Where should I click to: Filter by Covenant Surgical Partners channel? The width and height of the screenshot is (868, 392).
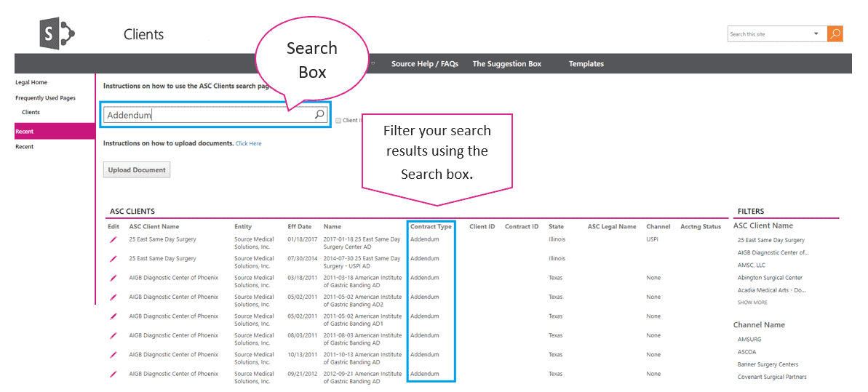click(x=772, y=377)
